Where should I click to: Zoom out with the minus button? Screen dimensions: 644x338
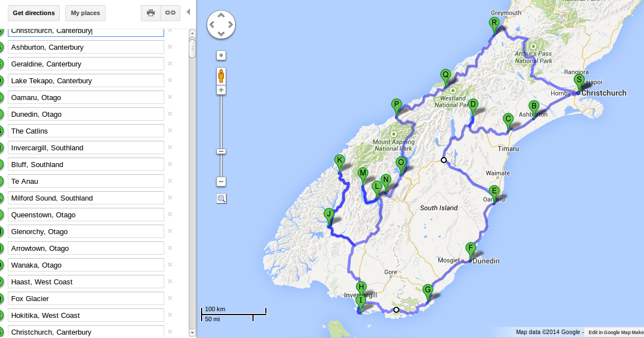point(221,182)
